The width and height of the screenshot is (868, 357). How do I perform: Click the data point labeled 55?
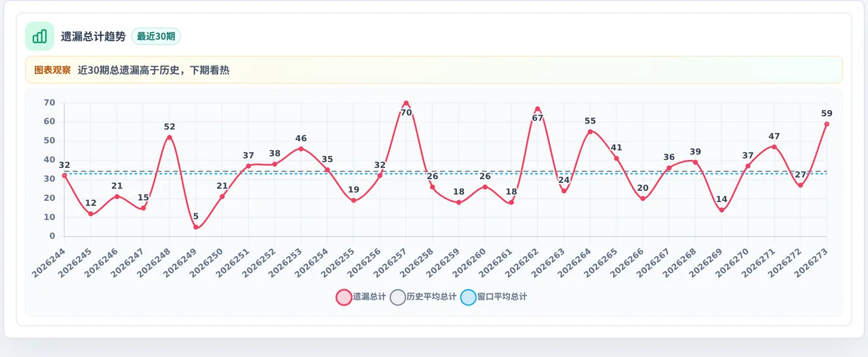tap(590, 131)
